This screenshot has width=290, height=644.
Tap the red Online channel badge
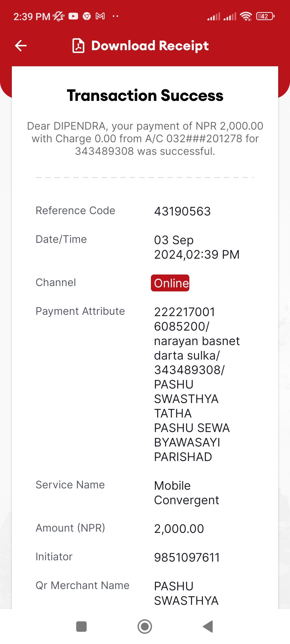point(170,283)
